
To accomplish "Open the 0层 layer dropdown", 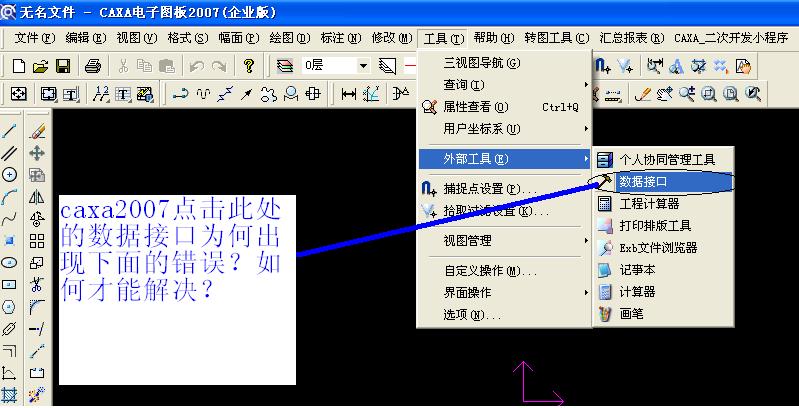I will pos(363,66).
